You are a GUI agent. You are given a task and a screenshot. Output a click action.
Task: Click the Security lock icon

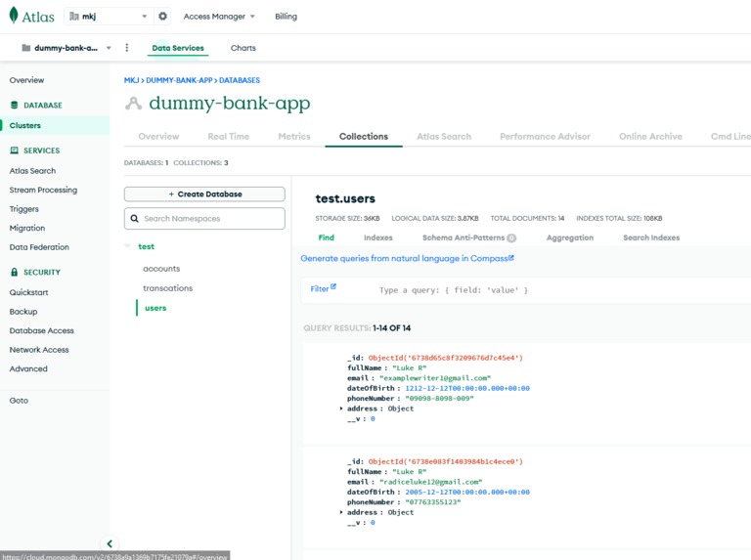click(x=14, y=272)
